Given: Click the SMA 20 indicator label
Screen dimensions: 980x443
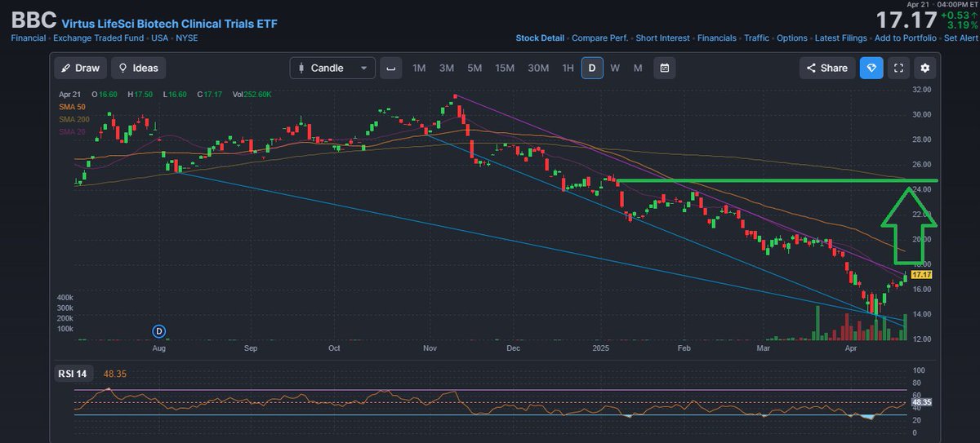Looking at the screenshot, I should 72,131.
